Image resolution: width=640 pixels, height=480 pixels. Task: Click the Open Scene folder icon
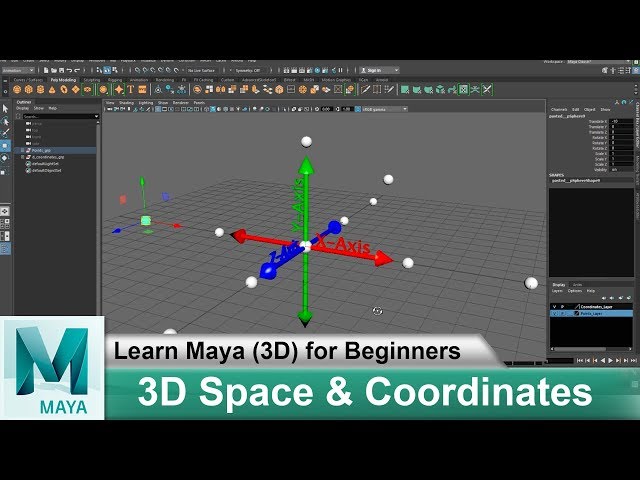pyautogui.click(x=53, y=71)
